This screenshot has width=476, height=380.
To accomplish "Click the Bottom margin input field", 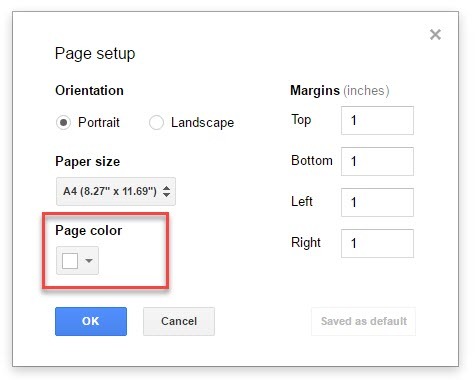I will click(x=377, y=161).
